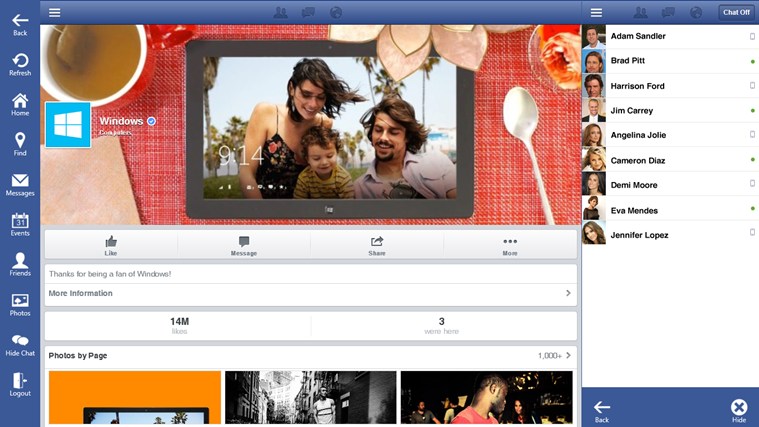This screenshot has width=759, height=427.
Task: Open friend requests icon in chat panel header
Action: pyautogui.click(x=640, y=12)
